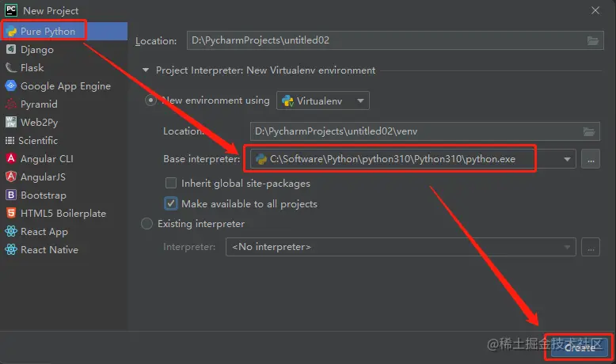Select Angular CLI project type
616x364 pixels.
click(x=64, y=158)
